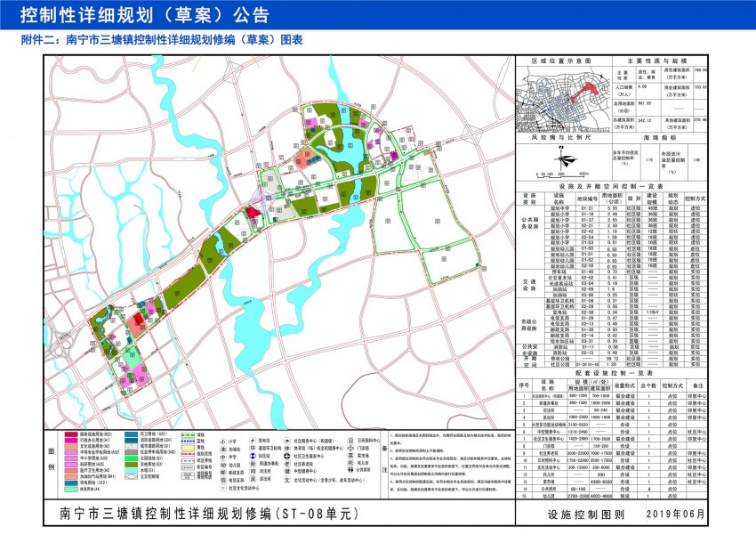Click the 托儿所 legend symbol
The height and width of the screenshot is (535, 756).
350,463
